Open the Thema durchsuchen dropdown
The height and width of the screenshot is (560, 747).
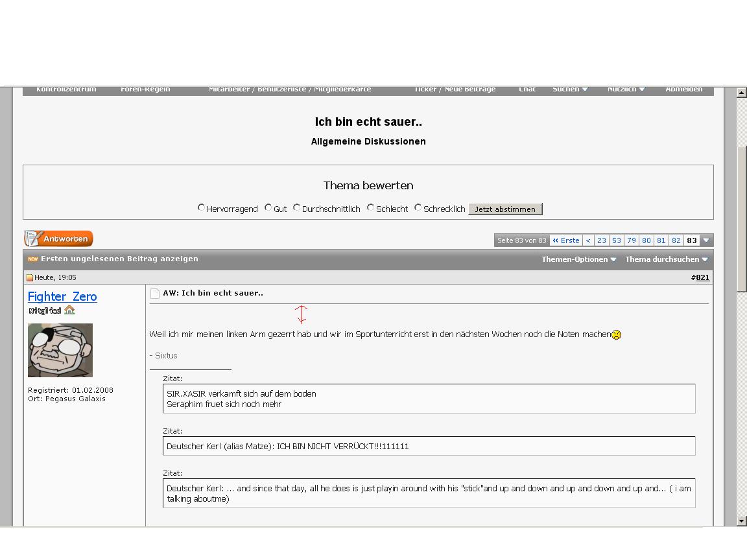click(x=666, y=259)
